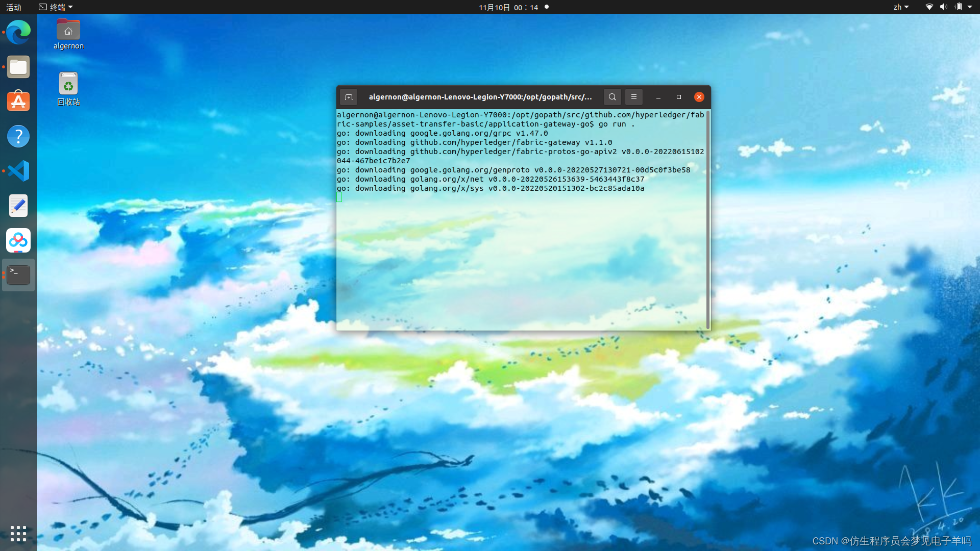Launch Visual Studio Code from the dock
Image resolution: width=980 pixels, height=551 pixels.
click(18, 171)
